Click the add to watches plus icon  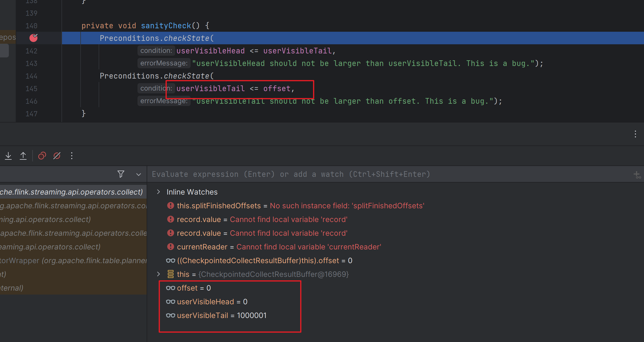point(637,175)
